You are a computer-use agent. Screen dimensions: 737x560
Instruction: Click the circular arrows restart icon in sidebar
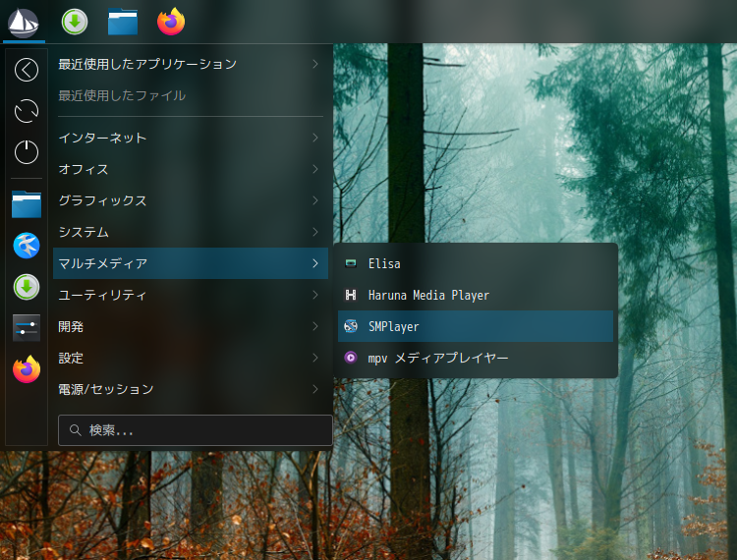click(27, 111)
